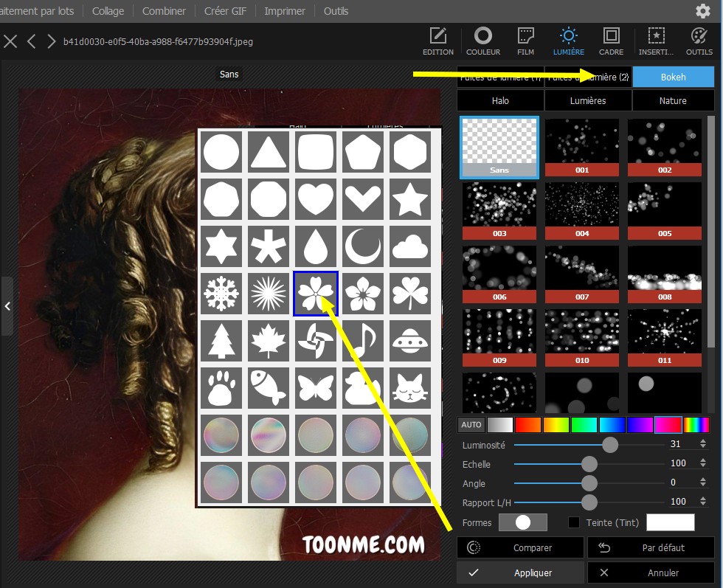The image size is (723, 588).
Task: Expand the left side panel
Action: tap(7, 306)
